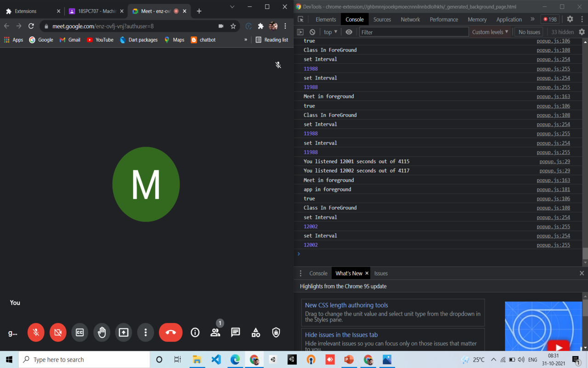Open Chrome extensions puzzle icon
The height and width of the screenshot is (368, 588).
[x=261, y=26]
